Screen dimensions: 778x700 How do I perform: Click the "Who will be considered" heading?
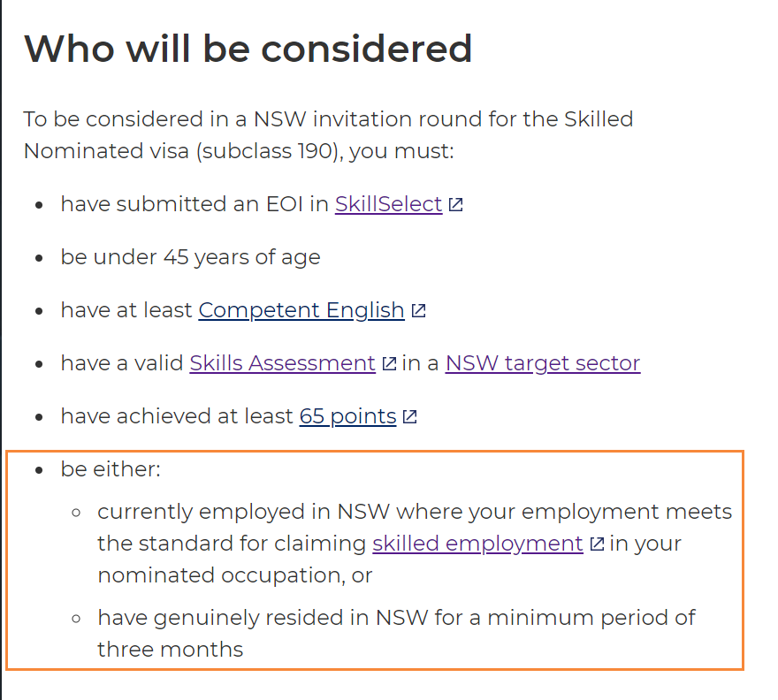248,48
